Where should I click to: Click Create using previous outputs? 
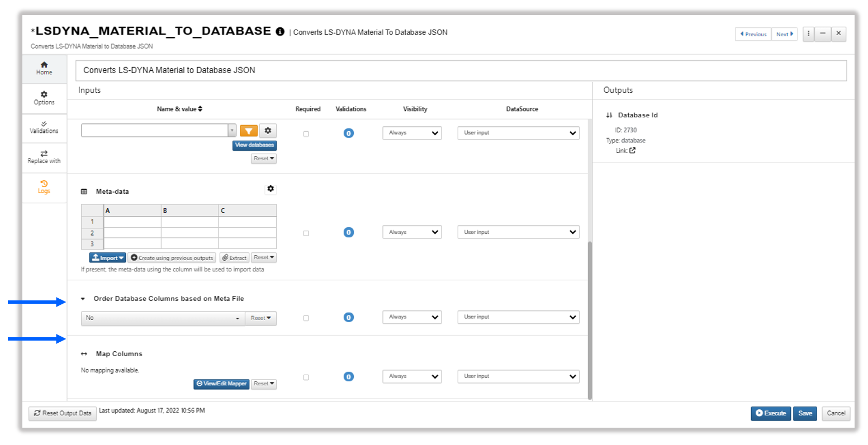click(172, 258)
